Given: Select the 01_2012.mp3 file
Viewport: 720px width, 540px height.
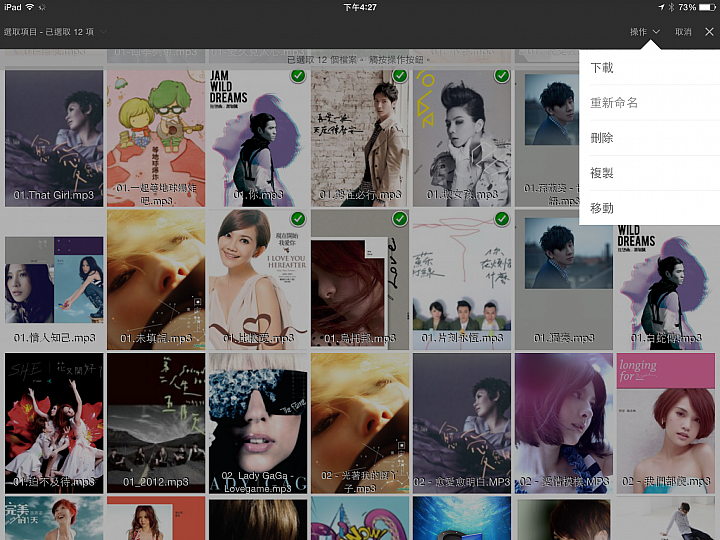Looking at the screenshot, I should click(156, 423).
